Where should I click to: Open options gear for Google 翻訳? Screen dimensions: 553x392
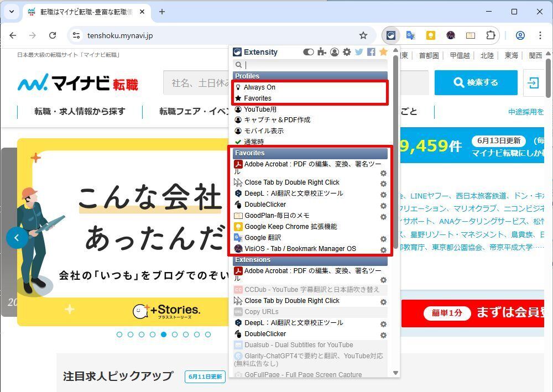(x=383, y=239)
